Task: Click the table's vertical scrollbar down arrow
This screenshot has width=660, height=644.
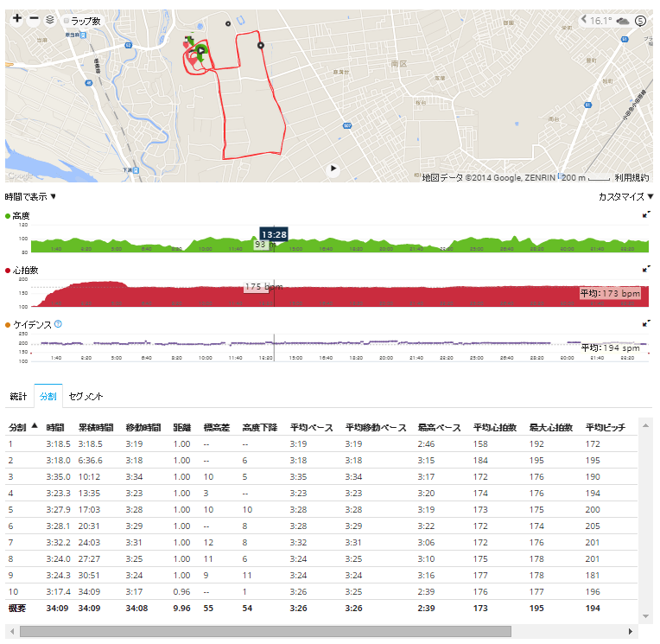Action: [644, 615]
